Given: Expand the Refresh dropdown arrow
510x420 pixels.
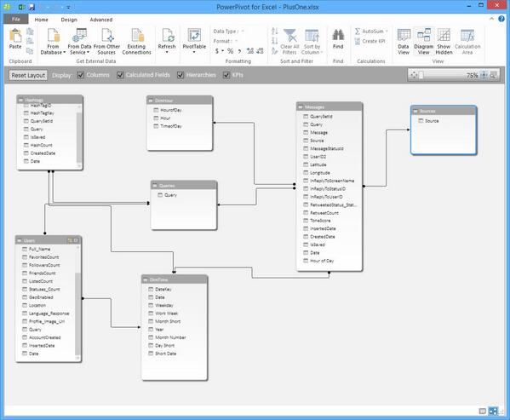Looking at the screenshot, I should [x=167, y=52].
